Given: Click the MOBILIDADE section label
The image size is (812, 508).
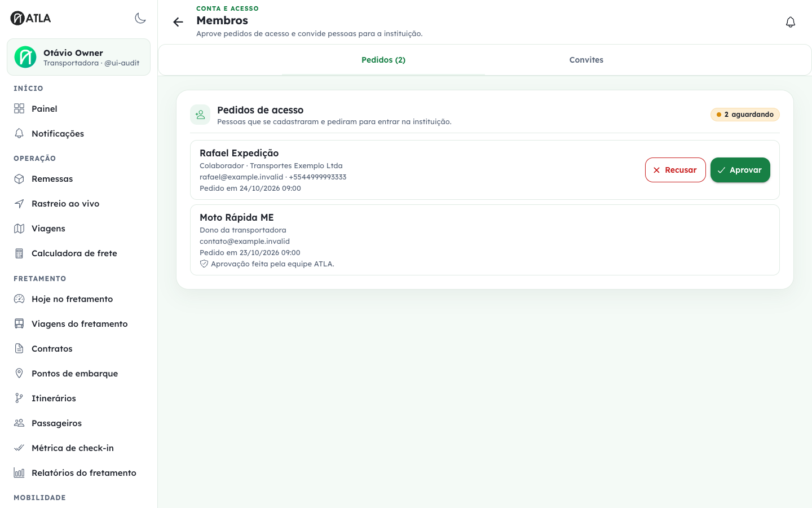Looking at the screenshot, I should (x=39, y=497).
